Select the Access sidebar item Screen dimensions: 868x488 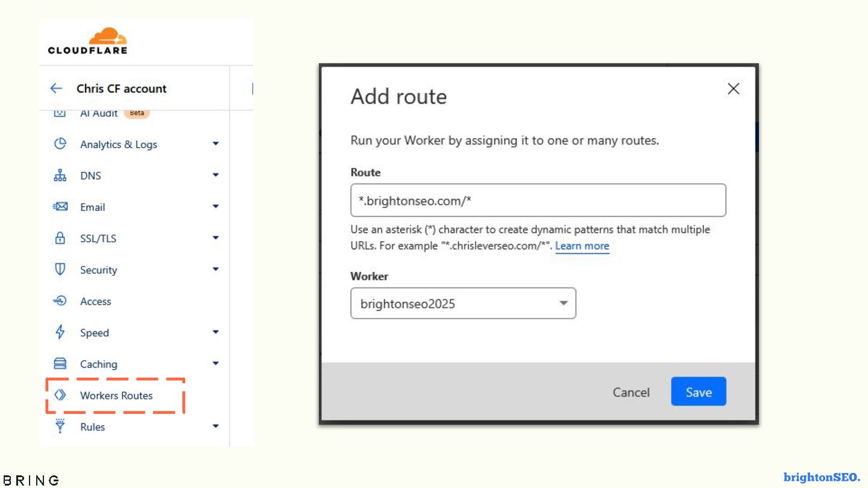click(x=96, y=301)
